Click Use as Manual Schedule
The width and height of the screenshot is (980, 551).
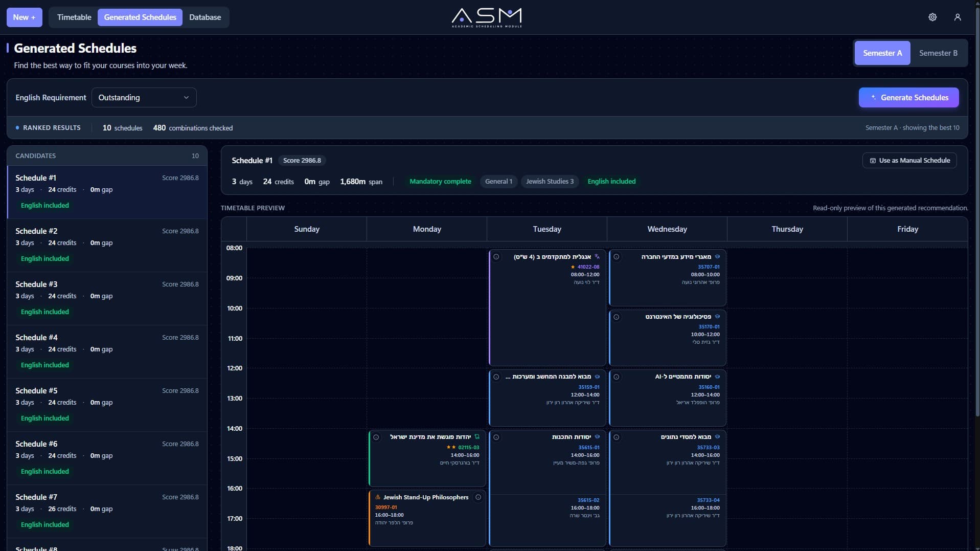click(x=909, y=161)
